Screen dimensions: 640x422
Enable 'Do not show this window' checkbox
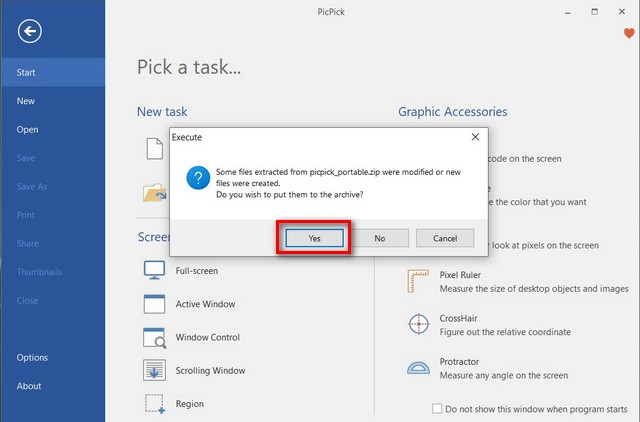point(437,408)
